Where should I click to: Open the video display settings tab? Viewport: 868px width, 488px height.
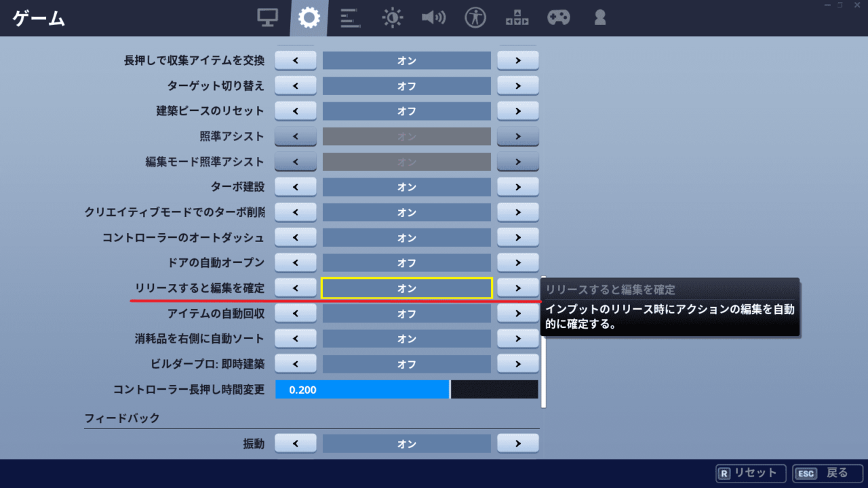(268, 18)
